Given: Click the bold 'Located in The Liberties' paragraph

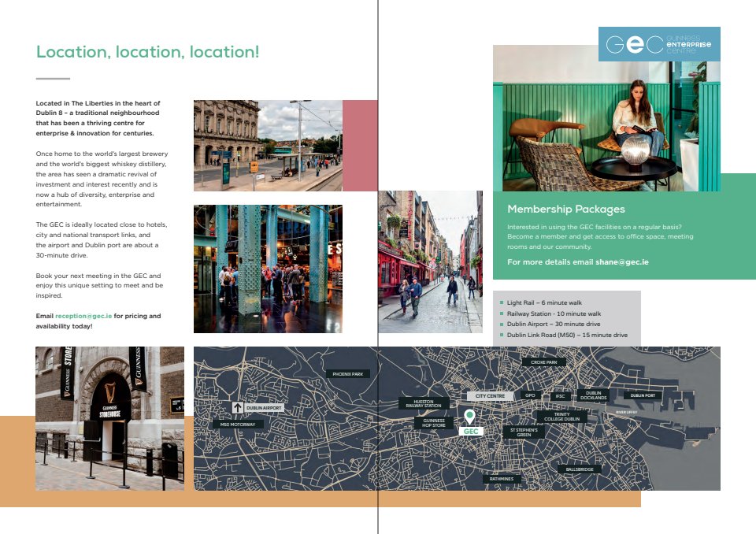Looking at the screenshot, I should 98,118.
